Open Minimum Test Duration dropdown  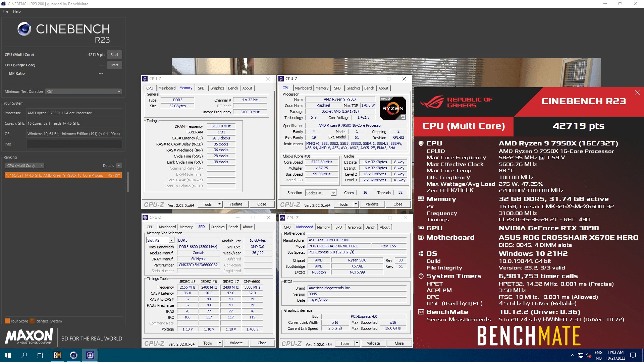[x=83, y=92]
